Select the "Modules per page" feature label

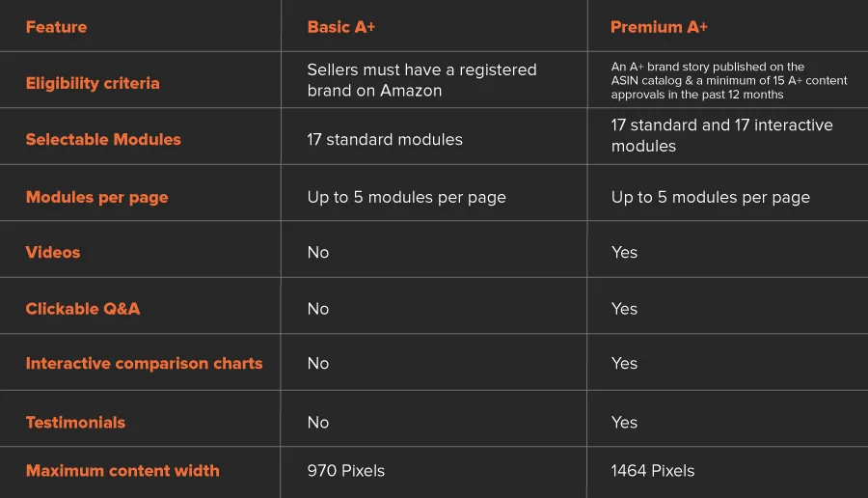(x=96, y=197)
